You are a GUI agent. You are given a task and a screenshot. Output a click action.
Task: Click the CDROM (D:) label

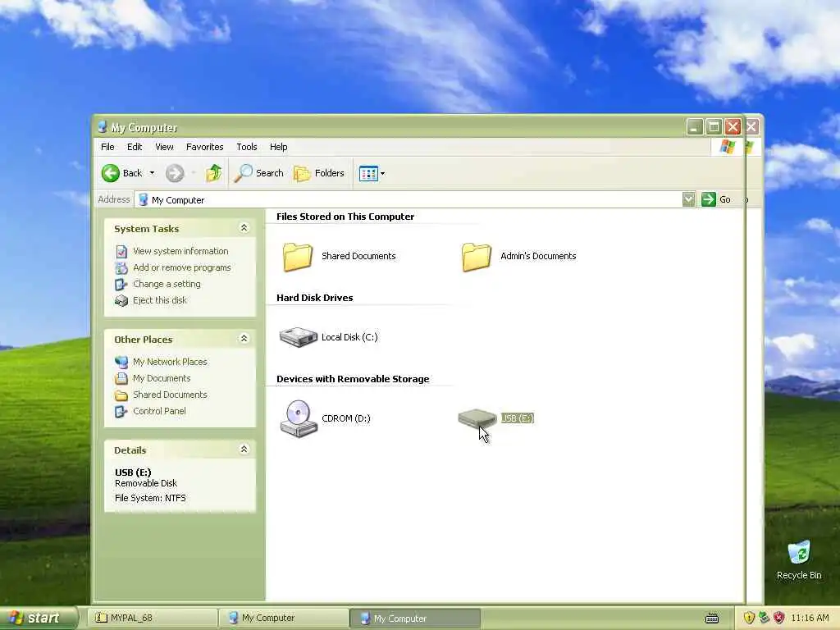tap(346, 418)
